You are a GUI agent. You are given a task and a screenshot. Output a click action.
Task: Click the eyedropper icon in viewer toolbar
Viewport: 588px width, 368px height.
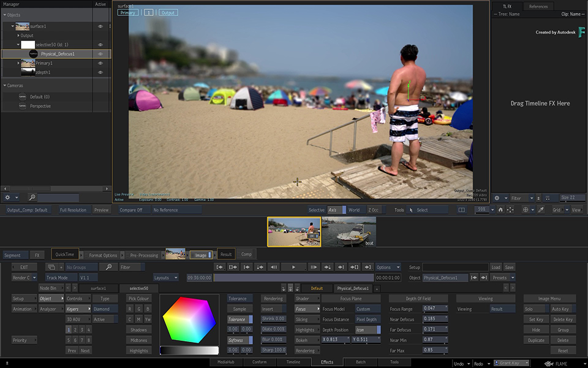(x=541, y=210)
